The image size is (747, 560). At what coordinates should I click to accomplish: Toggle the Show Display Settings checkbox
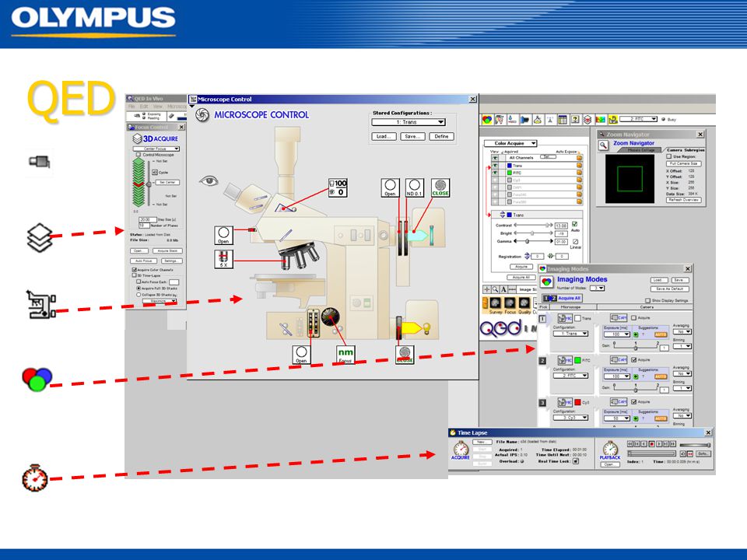point(647,300)
